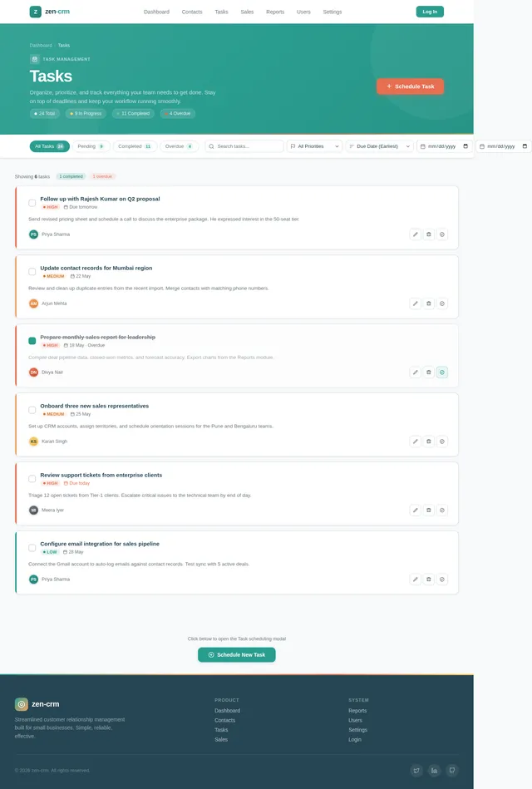This screenshot has height=789, width=532.
Task: Click Priya Sharma avatar on Q2 proposal task
Action: click(33, 234)
